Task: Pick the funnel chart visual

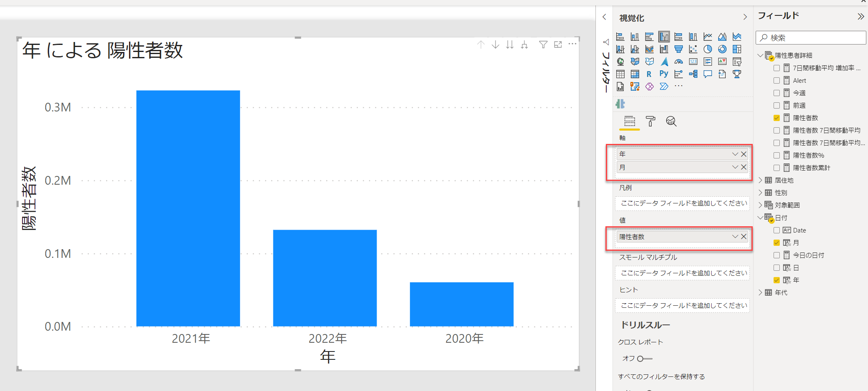Action: pos(679,49)
